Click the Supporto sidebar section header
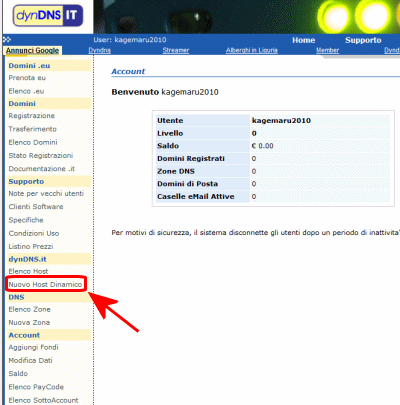The height and width of the screenshot is (405, 400). (x=49, y=182)
